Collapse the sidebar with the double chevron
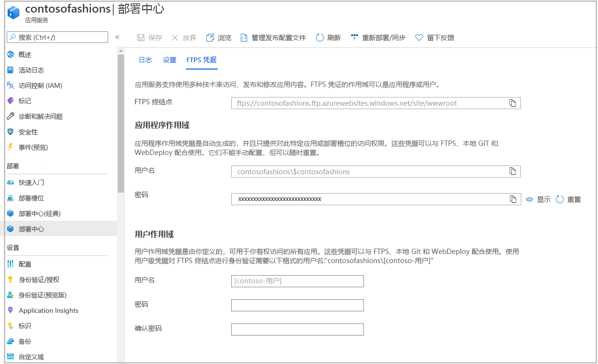 click(x=117, y=37)
